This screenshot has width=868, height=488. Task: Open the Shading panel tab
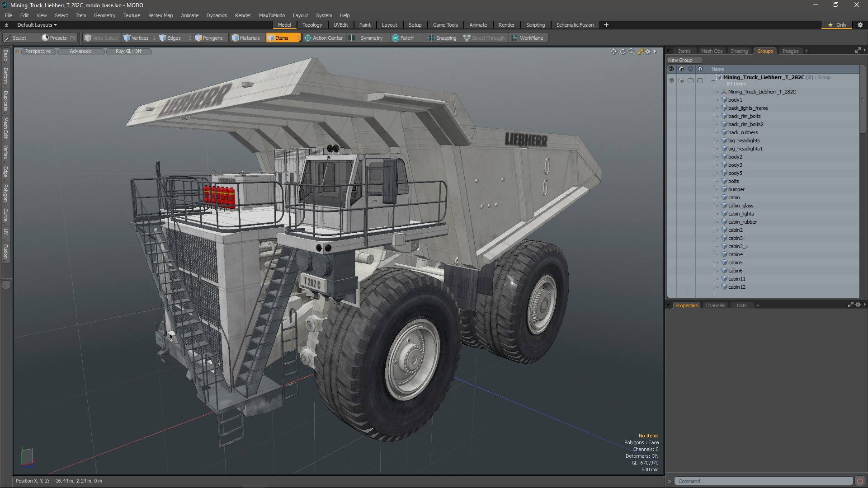pos(739,51)
